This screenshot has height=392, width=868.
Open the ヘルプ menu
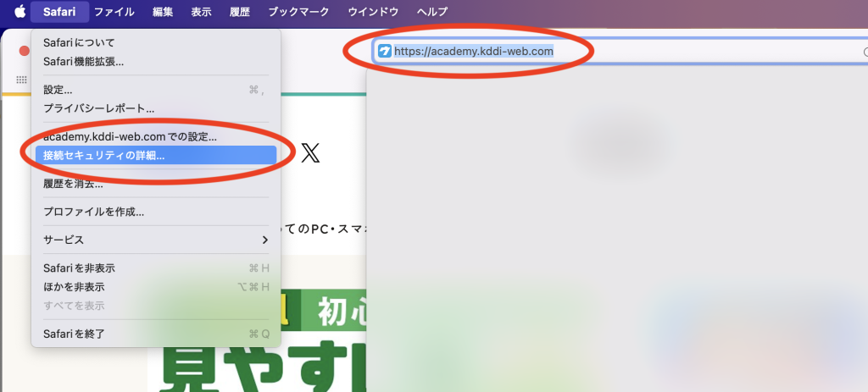click(x=432, y=12)
